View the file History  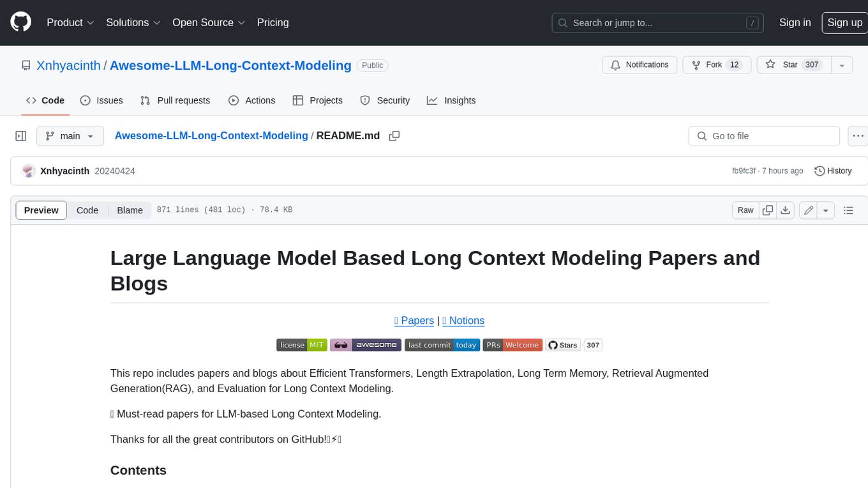(833, 171)
